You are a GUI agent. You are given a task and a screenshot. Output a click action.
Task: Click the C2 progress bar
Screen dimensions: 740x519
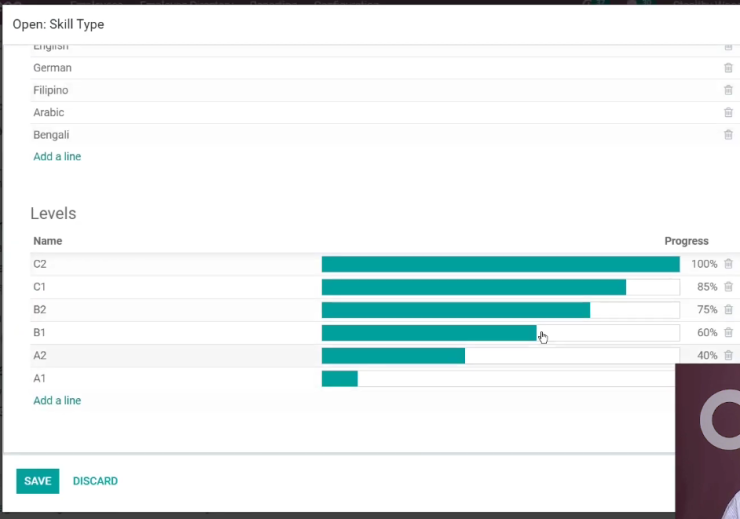501,264
